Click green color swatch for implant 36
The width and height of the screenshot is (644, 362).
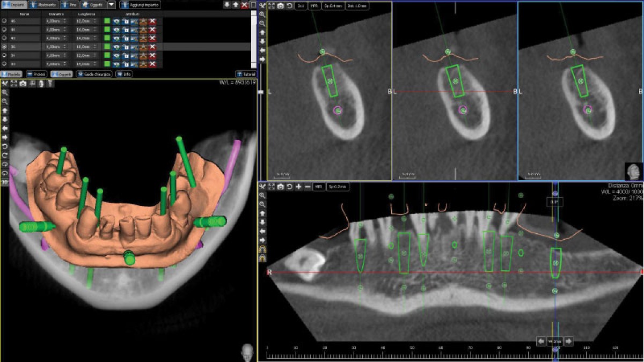(x=107, y=47)
